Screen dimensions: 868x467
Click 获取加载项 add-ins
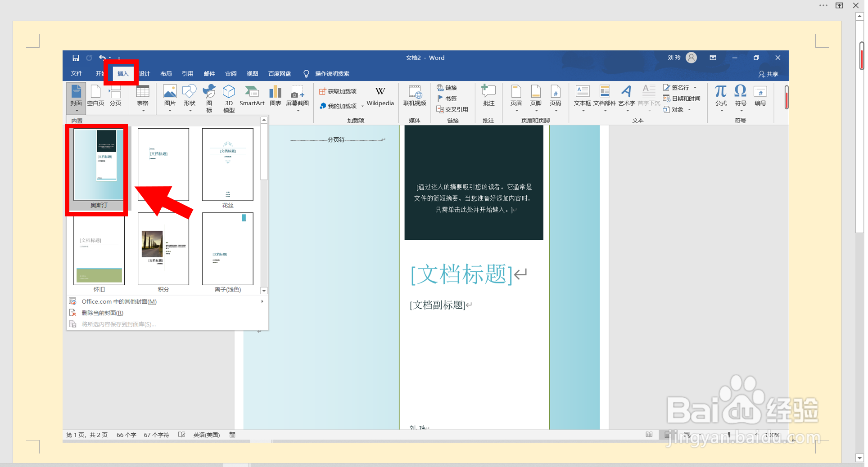(x=338, y=91)
